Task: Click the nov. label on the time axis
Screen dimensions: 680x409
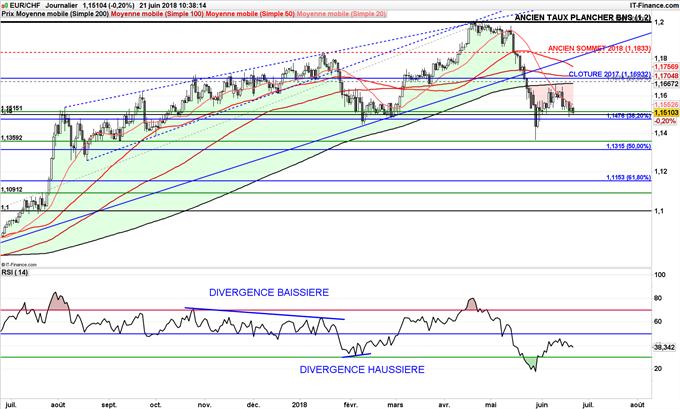Action: click(203, 405)
